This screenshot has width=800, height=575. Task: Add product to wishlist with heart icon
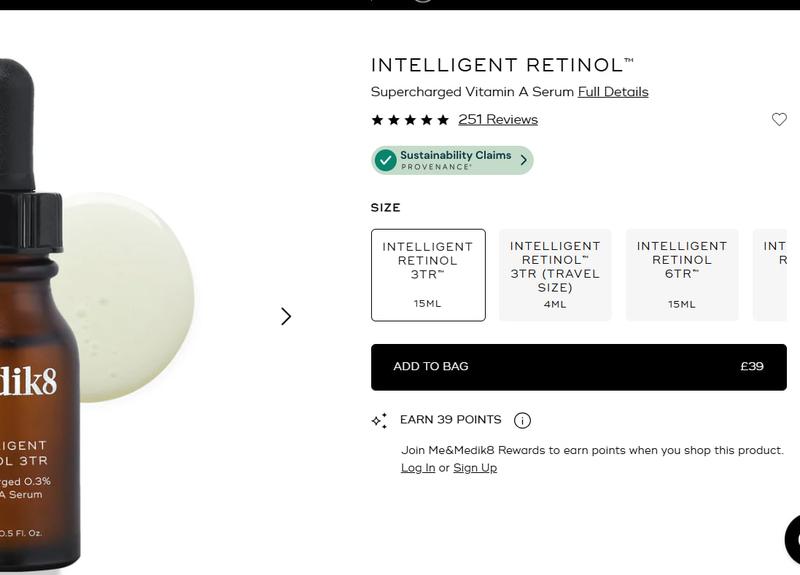(x=779, y=119)
